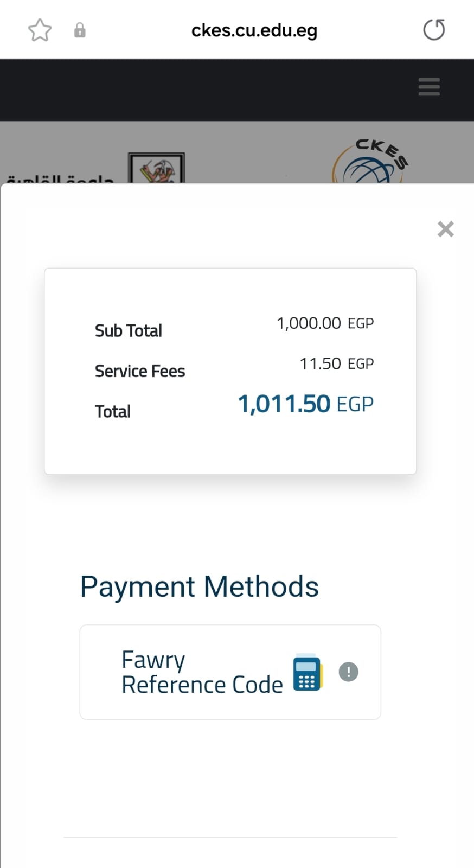
Task: Select Fawry Reference Code payment method
Action: click(230, 672)
